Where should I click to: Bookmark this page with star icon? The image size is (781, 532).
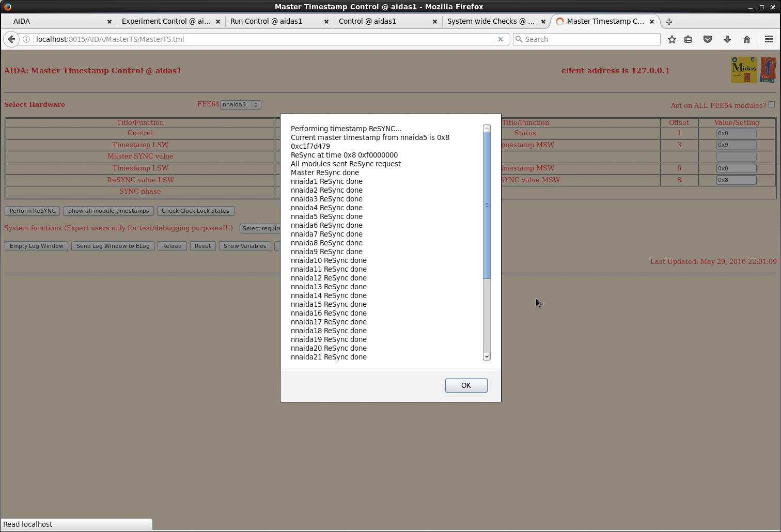671,39
